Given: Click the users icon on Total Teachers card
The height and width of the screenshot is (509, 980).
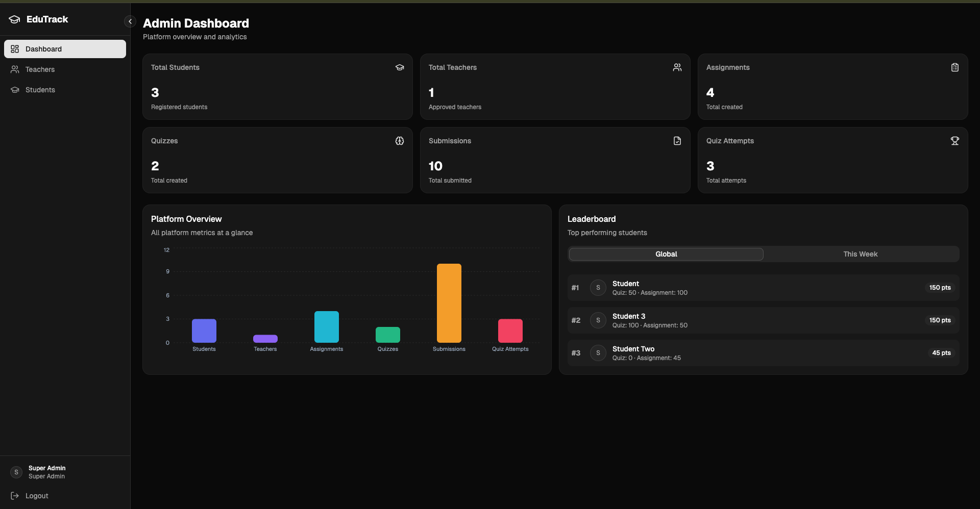Looking at the screenshot, I should click(677, 67).
